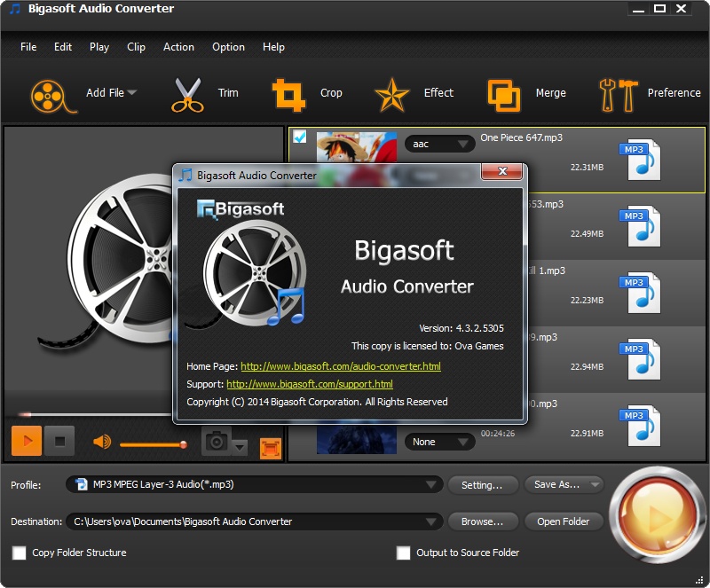This screenshot has height=588, width=710.
Task: Click the profile MP3 file icon
Action: [81, 484]
